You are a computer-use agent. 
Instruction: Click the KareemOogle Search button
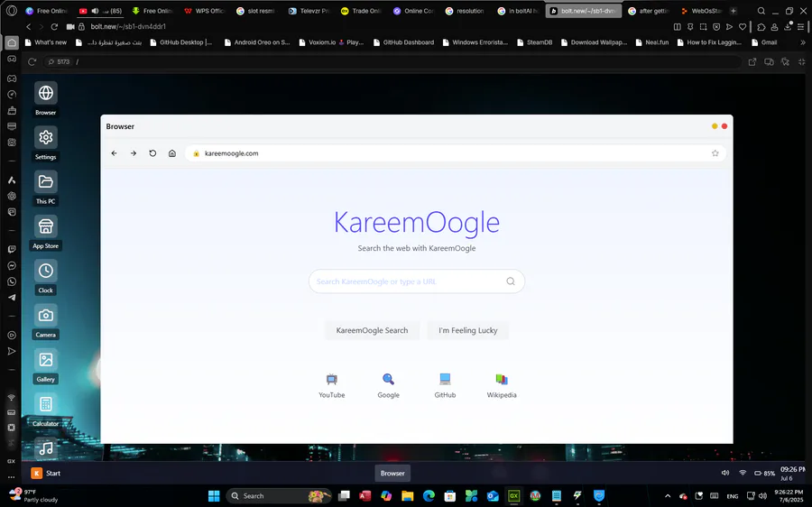[x=372, y=330]
